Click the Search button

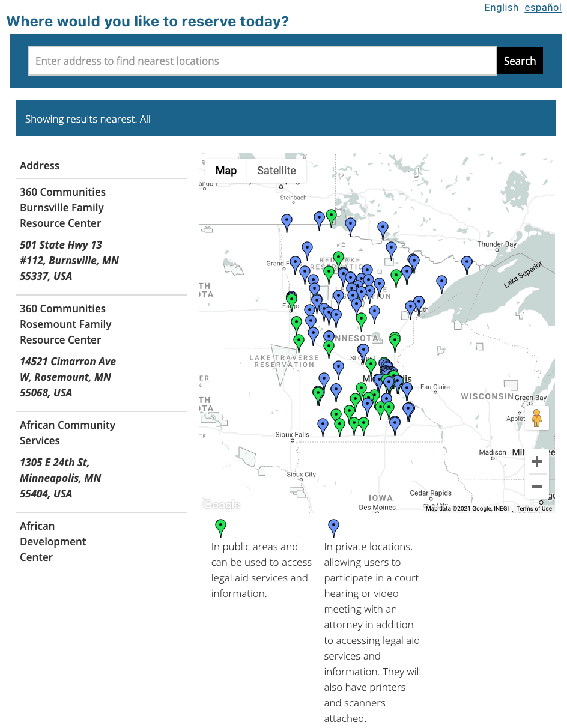pos(520,61)
